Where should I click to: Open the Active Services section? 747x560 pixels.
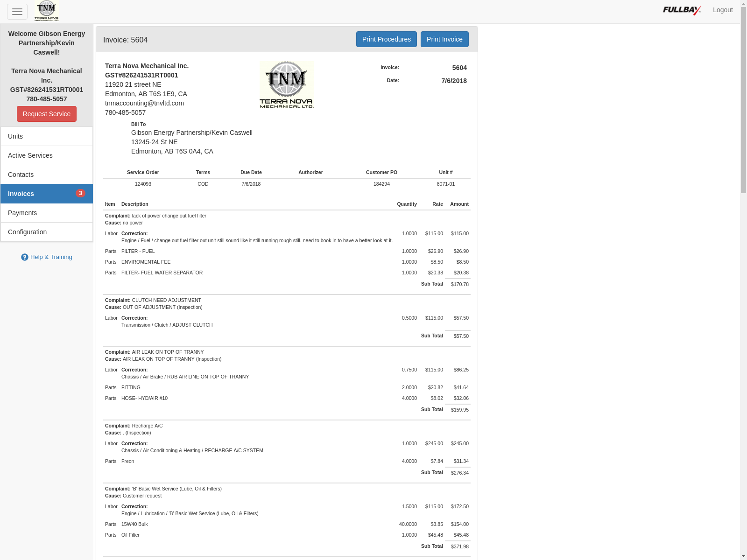pos(30,155)
